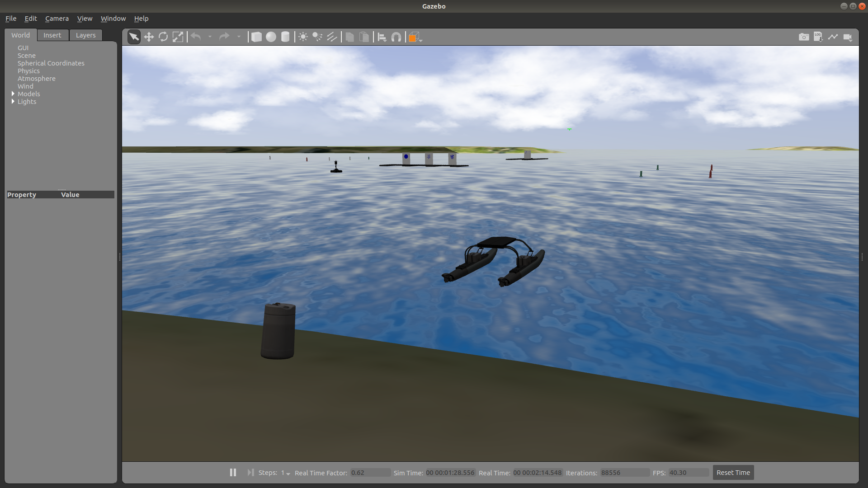
Task: Select Scene in the World tree
Action: point(27,56)
